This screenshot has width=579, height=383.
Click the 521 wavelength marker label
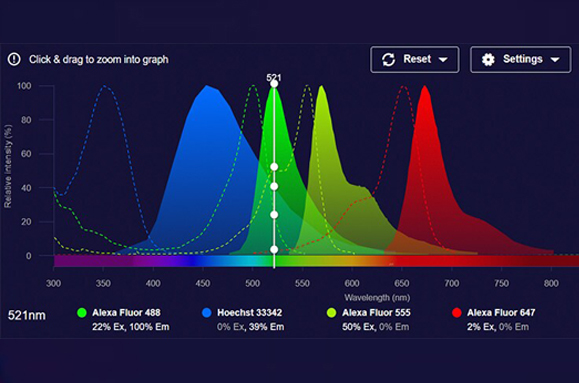274,77
